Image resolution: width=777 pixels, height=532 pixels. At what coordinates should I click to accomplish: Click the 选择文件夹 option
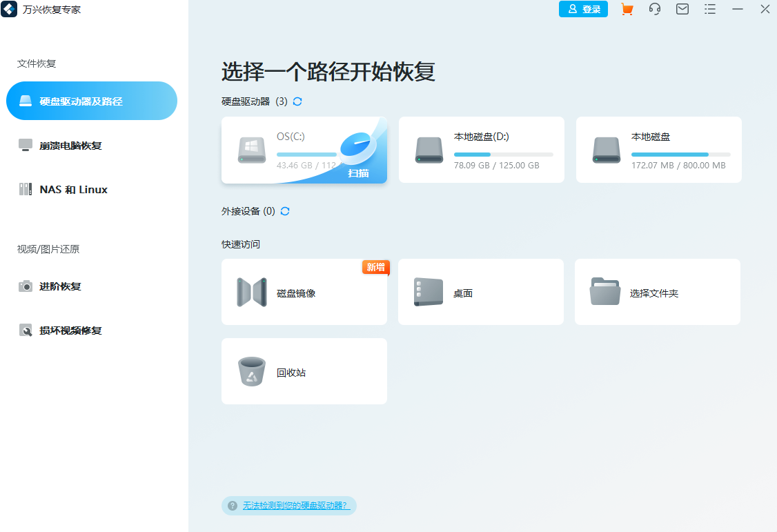click(657, 291)
